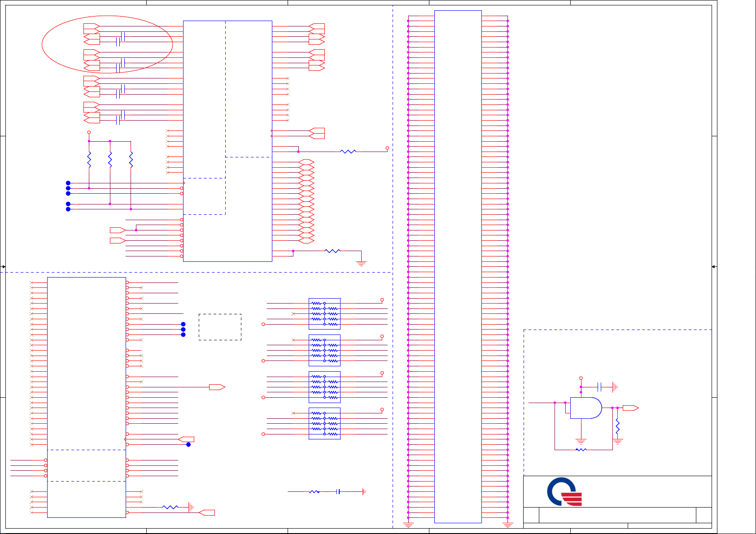Click the capacitor above the AND gate

599,386
